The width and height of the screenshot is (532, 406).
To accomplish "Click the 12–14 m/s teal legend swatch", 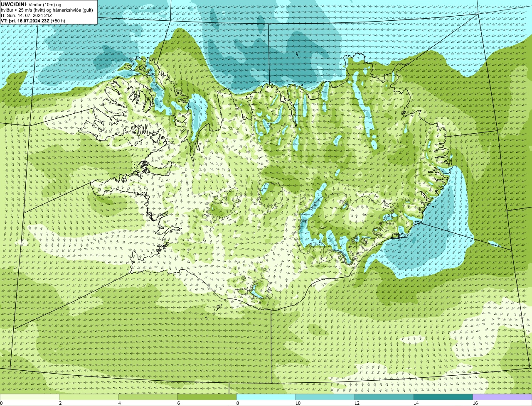I will [x=384, y=397].
